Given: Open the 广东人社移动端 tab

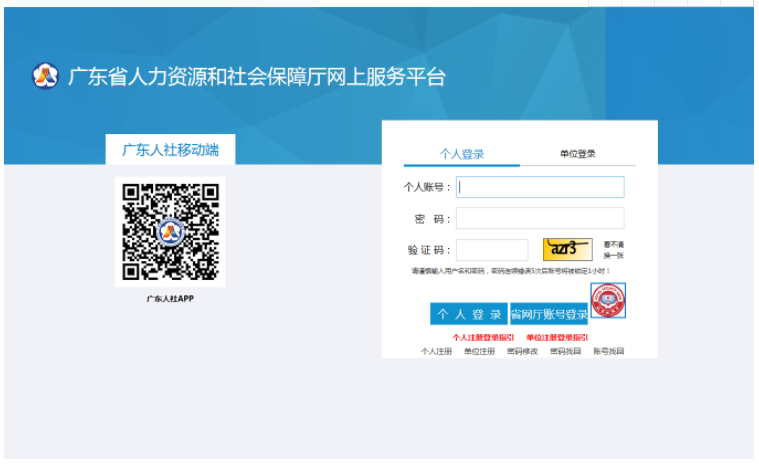Looking at the screenshot, I should click(x=170, y=150).
